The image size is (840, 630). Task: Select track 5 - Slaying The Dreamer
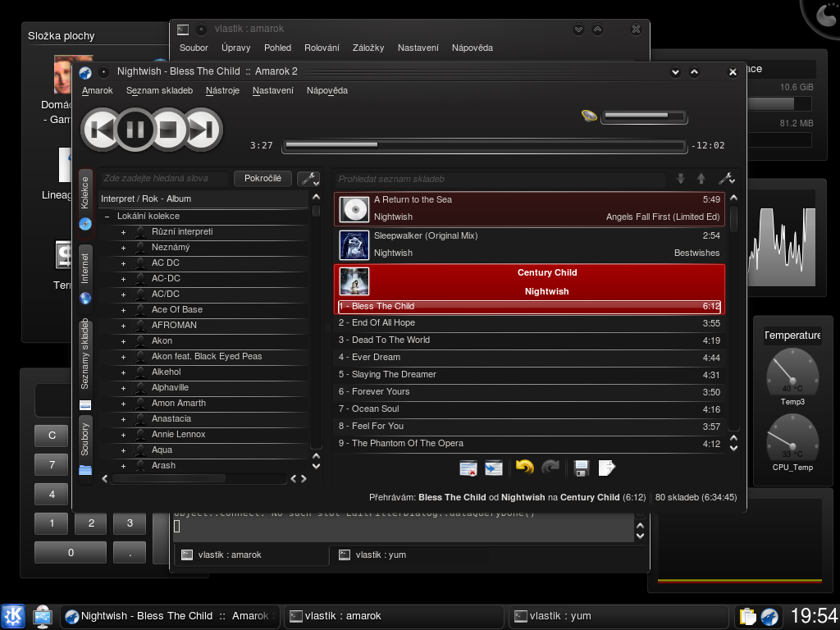pos(529,374)
